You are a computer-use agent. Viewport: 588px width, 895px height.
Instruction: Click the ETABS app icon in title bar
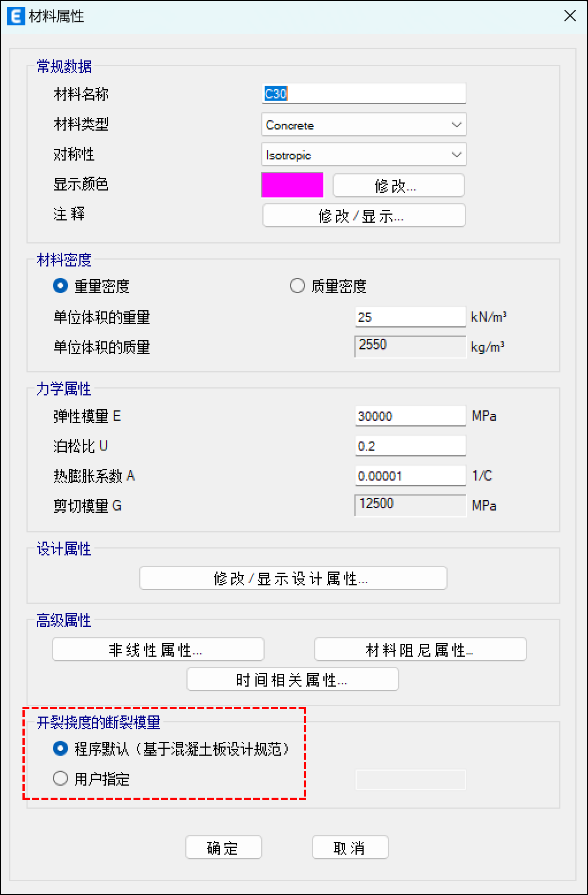pyautogui.click(x=16, y=16)
